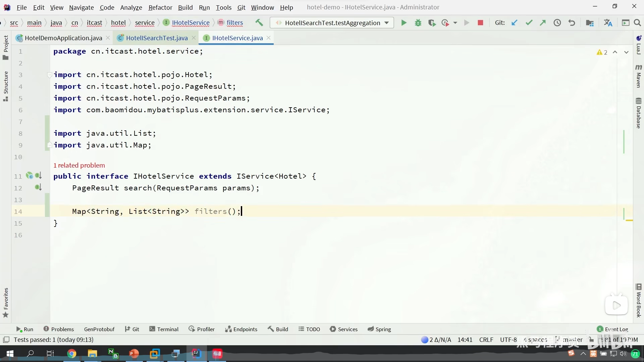Collapse the import block fold marker
The width and height of the screenshot is (644, 362).
pos(49,75)
